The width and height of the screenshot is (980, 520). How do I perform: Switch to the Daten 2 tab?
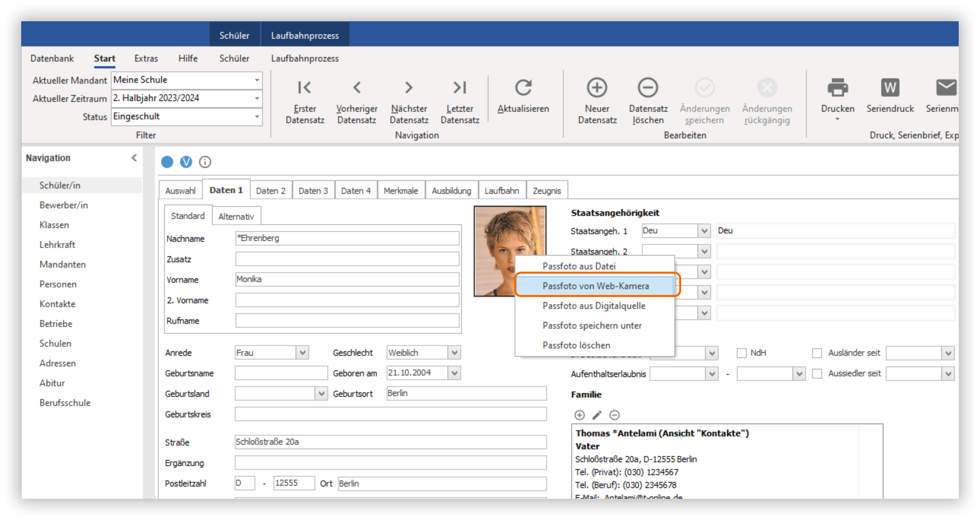[x=270, y=191]
